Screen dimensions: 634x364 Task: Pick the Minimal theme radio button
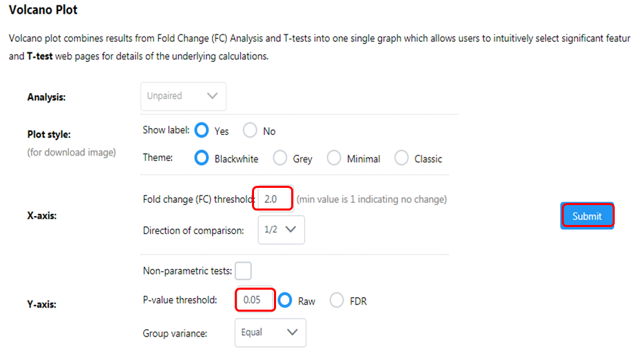click(x=334, y=158)
